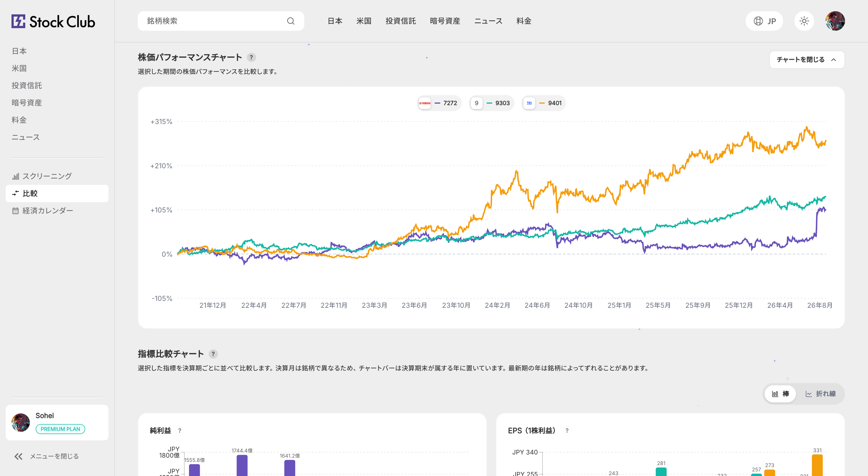Open 投資信託 in the top navigation

point(400,21)
